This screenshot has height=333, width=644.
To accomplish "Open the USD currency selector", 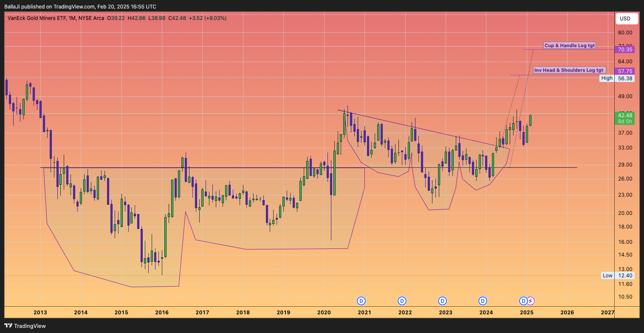I will 627,19.
